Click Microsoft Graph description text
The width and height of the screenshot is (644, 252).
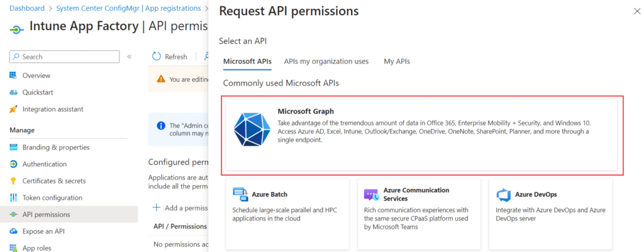point(435,131)
